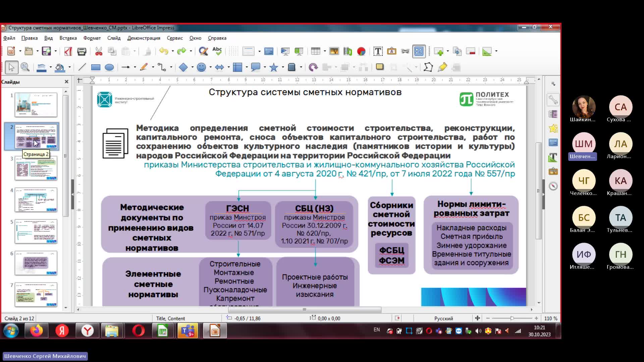Image resolution: width=644 pixels, height=362 pixels.
Task: Select slide 4 thumbnail
Action: tap(36, 200)
